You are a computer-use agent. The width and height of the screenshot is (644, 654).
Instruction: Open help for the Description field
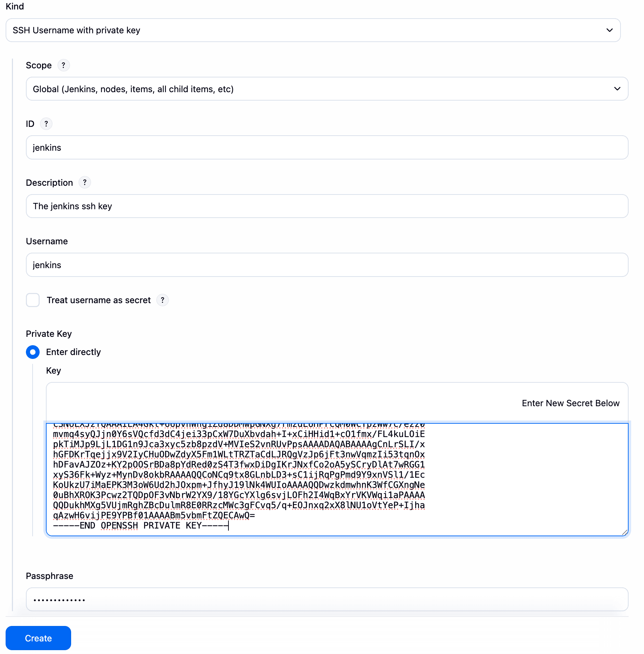[x=84, y=182]
